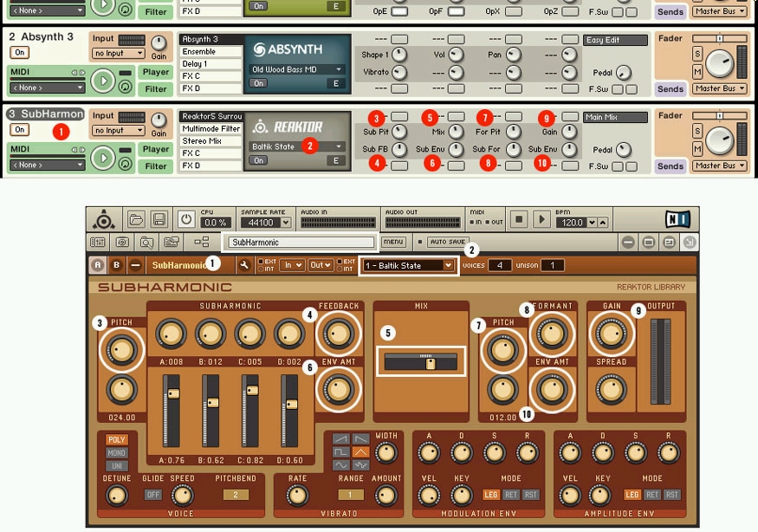The image size is (758, 532).
Task: Open the structure view icon
Action: tap(202, 242)
